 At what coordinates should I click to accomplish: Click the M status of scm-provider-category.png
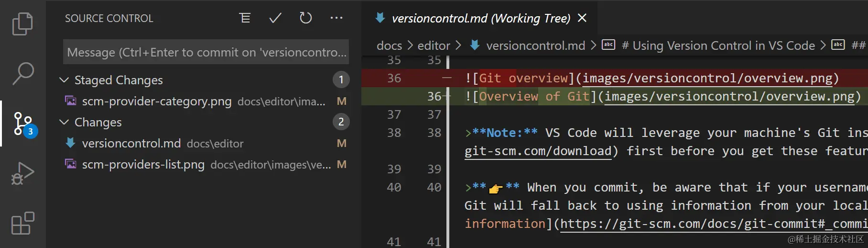pyautogui.click(x=341, y=101)
